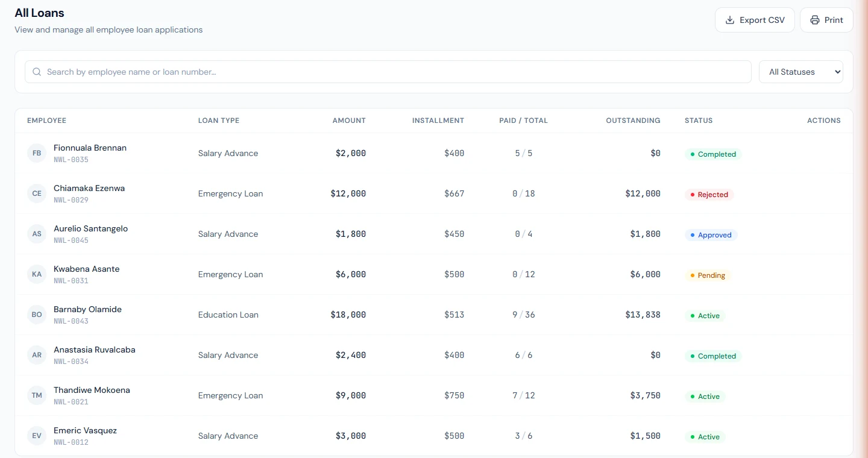Click the EV avatar for Emeric Vasquez

pyautogui.click(x=37, y=436)
